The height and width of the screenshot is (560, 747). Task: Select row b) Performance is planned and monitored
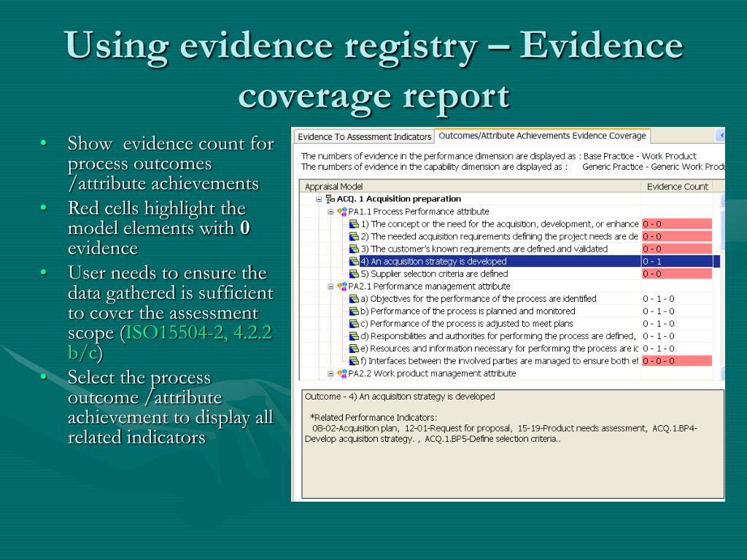[468, 311]
